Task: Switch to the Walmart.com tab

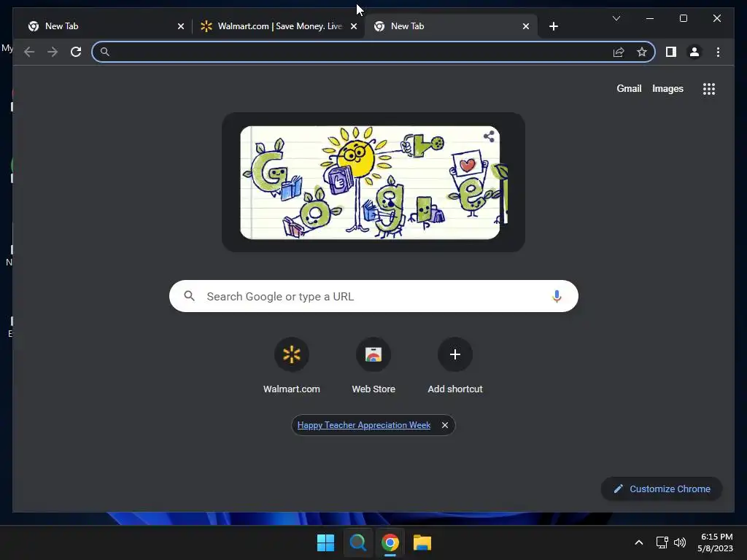Action: (x=279, y=26)
